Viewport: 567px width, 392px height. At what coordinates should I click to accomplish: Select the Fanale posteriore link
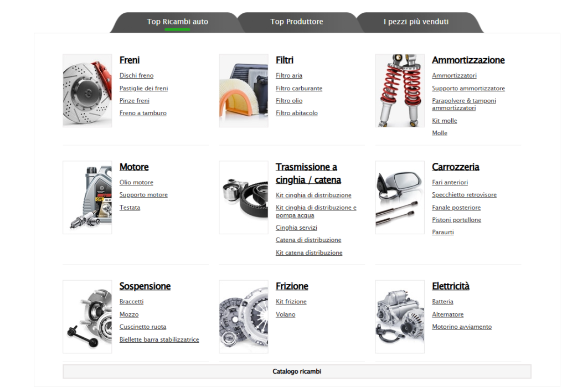[x=456, y=208]
